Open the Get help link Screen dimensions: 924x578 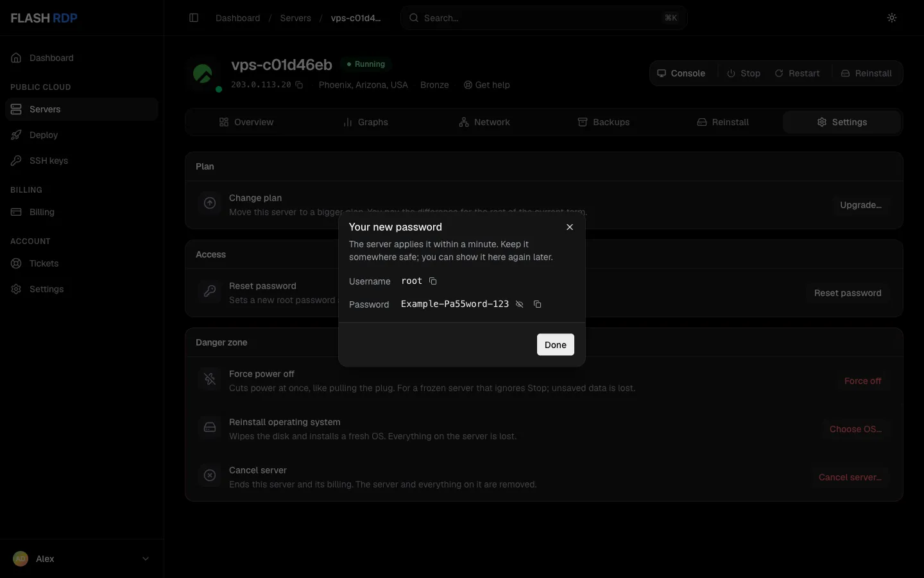[x=487, y=85]
